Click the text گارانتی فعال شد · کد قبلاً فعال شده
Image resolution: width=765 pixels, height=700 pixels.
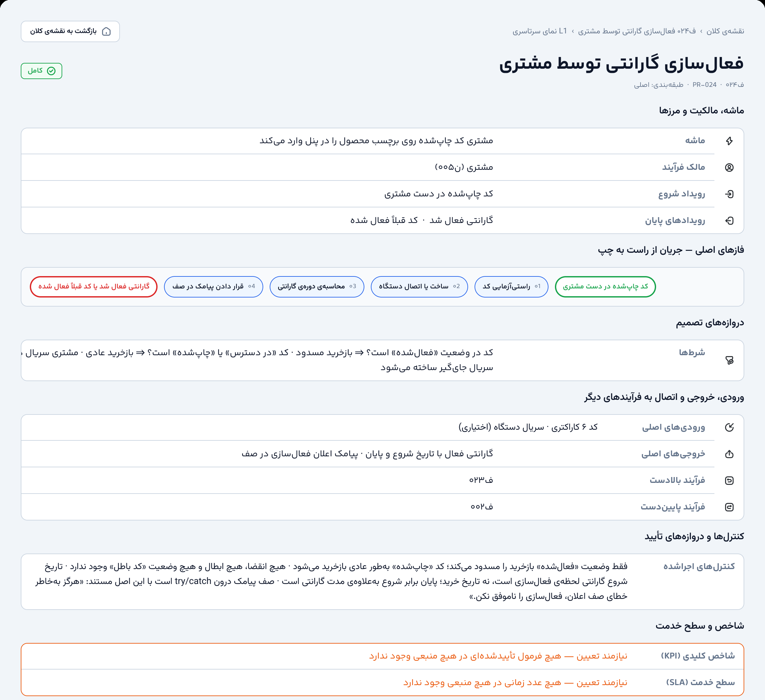(x=422, y=220)
